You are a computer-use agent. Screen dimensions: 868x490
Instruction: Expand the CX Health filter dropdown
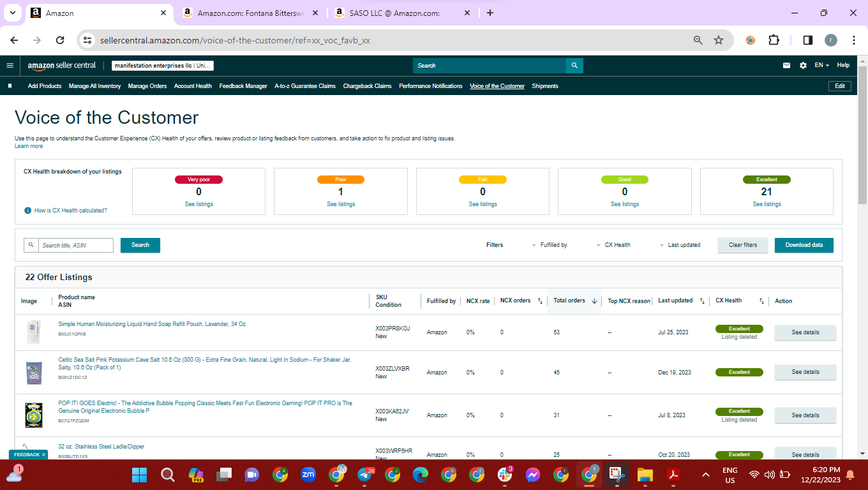tap(613, 245)
